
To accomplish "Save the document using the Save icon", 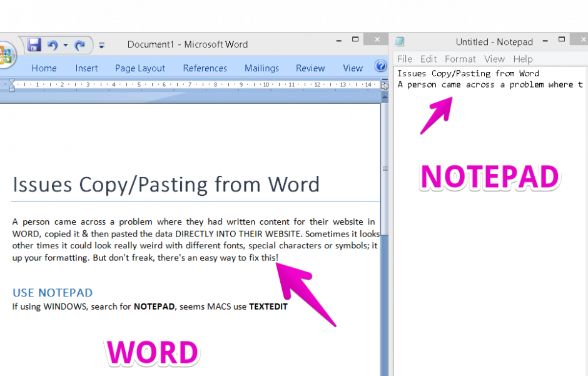I will tap(34, 44).
